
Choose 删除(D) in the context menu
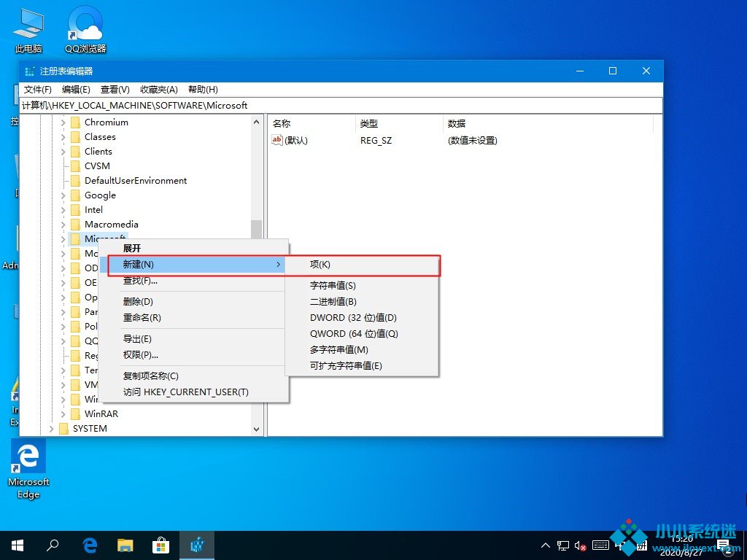[x=193, y=301]
